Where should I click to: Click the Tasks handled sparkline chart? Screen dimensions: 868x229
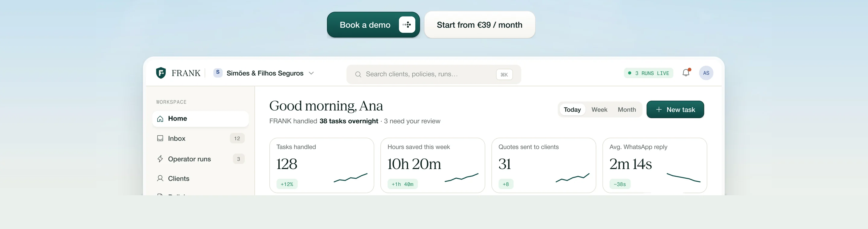351,177
